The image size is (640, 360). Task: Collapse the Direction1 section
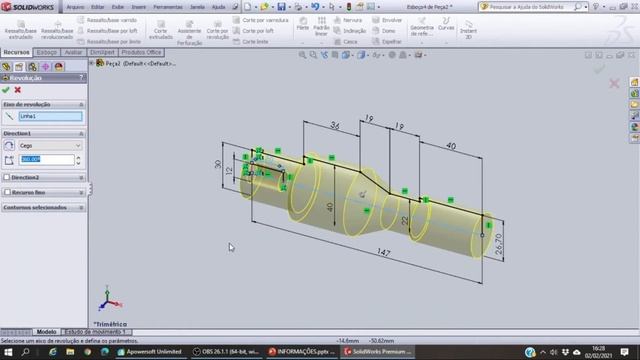coord(81,133)
